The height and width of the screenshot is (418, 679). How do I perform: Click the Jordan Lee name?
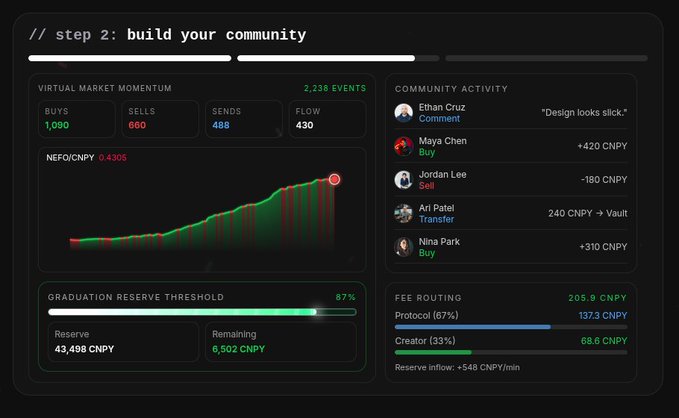pos(443,175)
